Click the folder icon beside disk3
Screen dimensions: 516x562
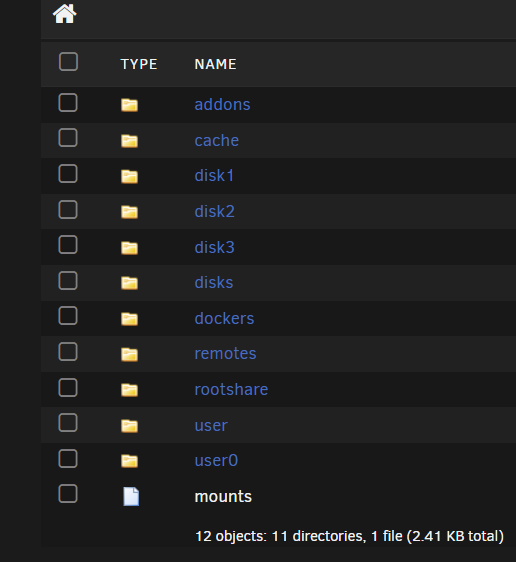(x=129, y=247)
